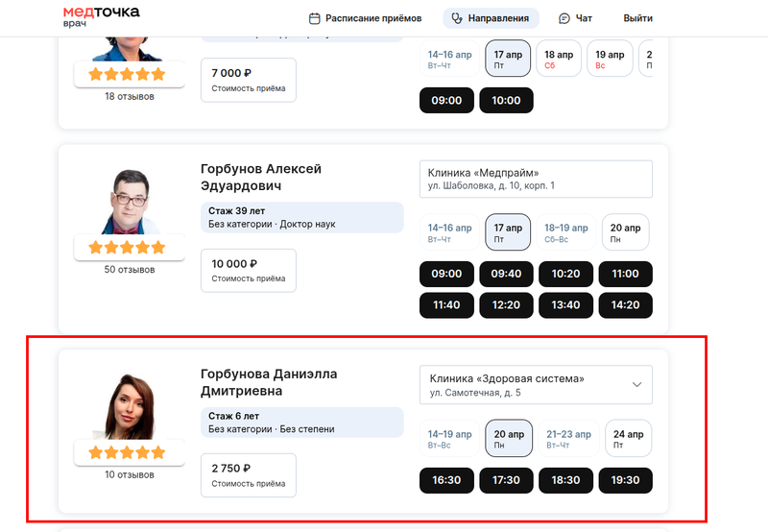This screenshot has width=768, height=532.
Task: Click the 2 750 ₽ price box
Action: click(249, 475)
